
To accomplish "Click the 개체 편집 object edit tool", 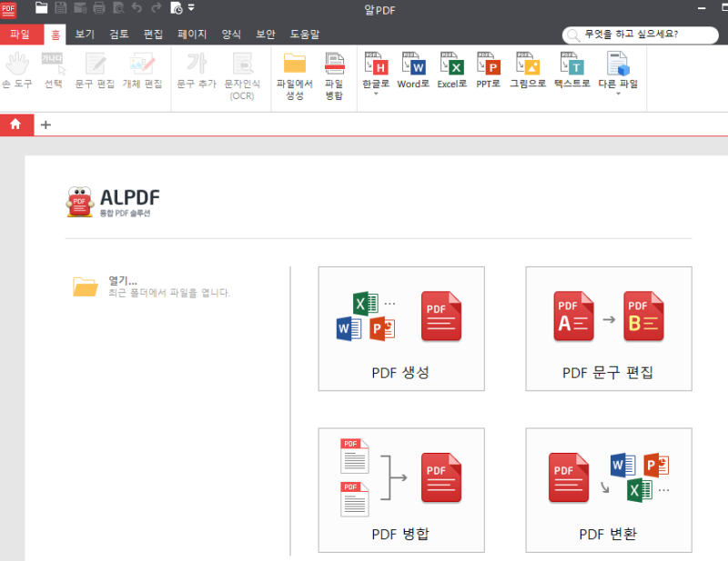I will pos(142,71).
